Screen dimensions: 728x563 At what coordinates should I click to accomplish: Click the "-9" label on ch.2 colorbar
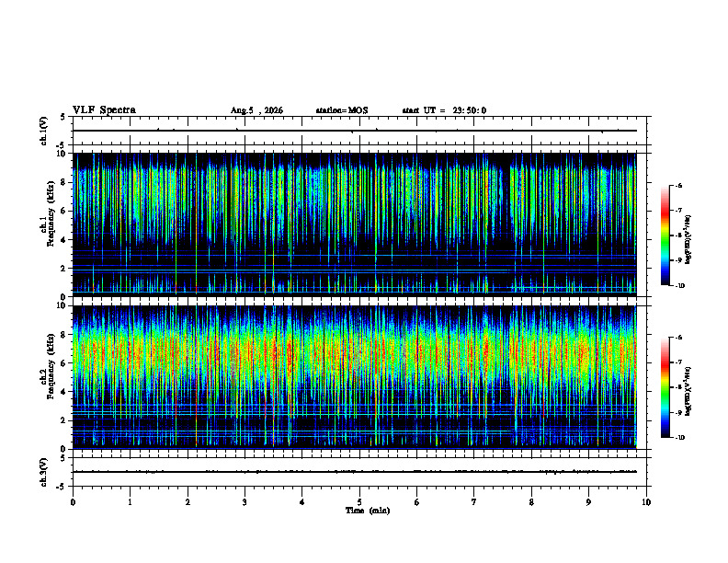click(678, 412)
